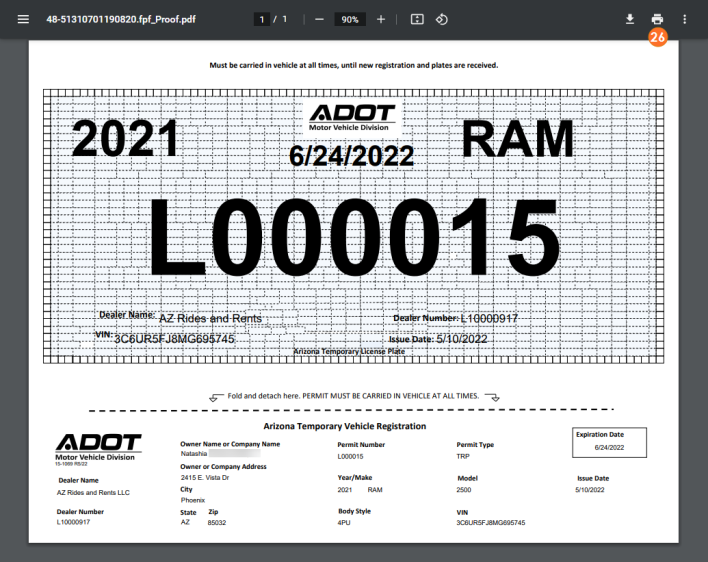The height and width of the screenshot is (562, 708).
Task: Click the AZ Rides and Rents plate text
Action: coord(210,318)
